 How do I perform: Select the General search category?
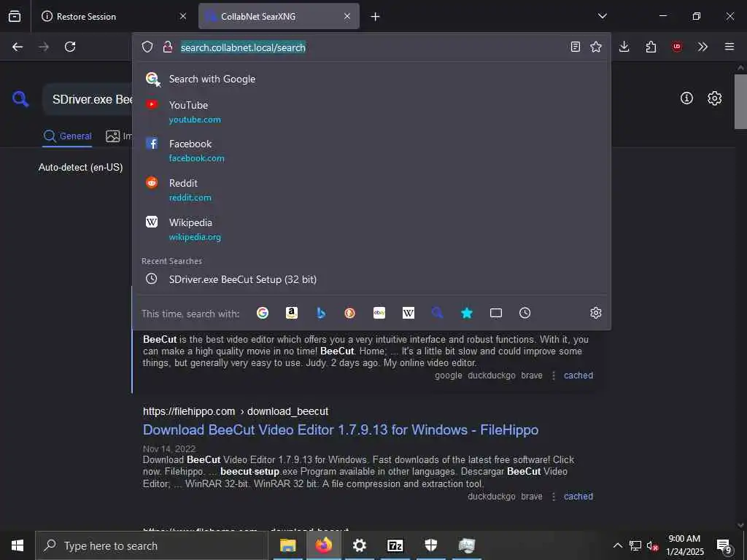(67, 136)
